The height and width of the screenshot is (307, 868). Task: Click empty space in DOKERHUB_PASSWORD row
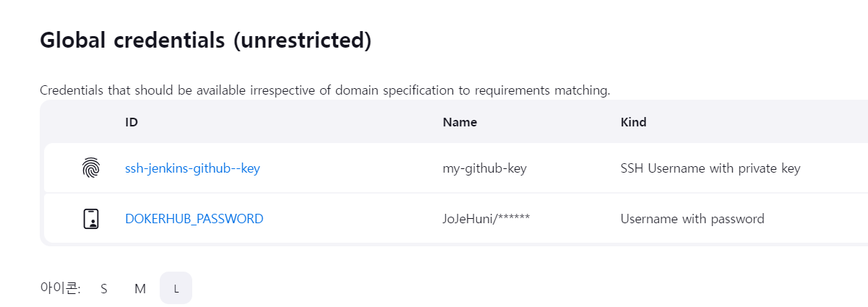tap(347, 218)
